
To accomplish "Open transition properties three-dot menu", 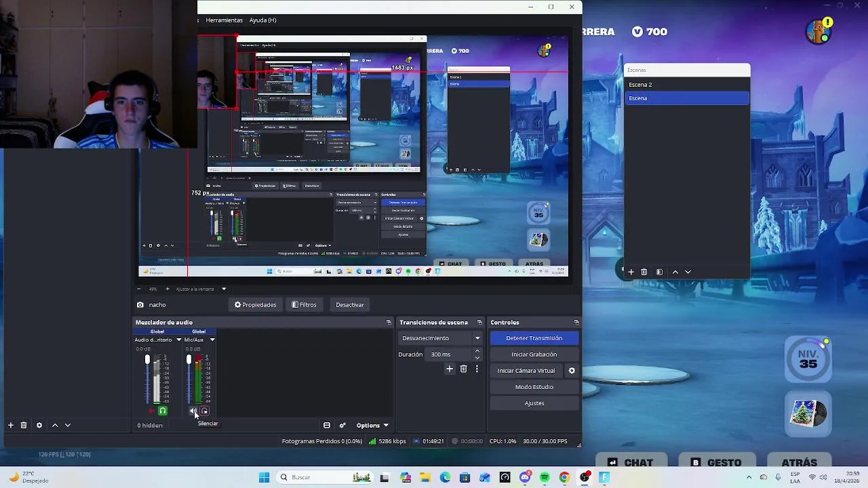I will point(477,369).
